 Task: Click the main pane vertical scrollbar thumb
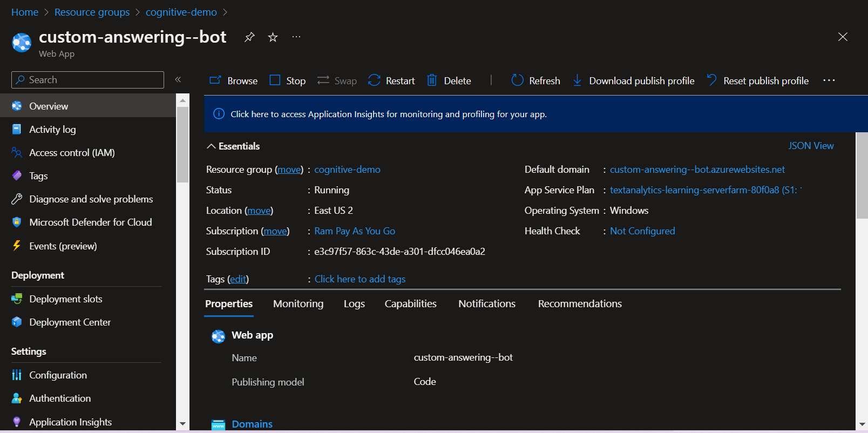click(x=862, y=175)
